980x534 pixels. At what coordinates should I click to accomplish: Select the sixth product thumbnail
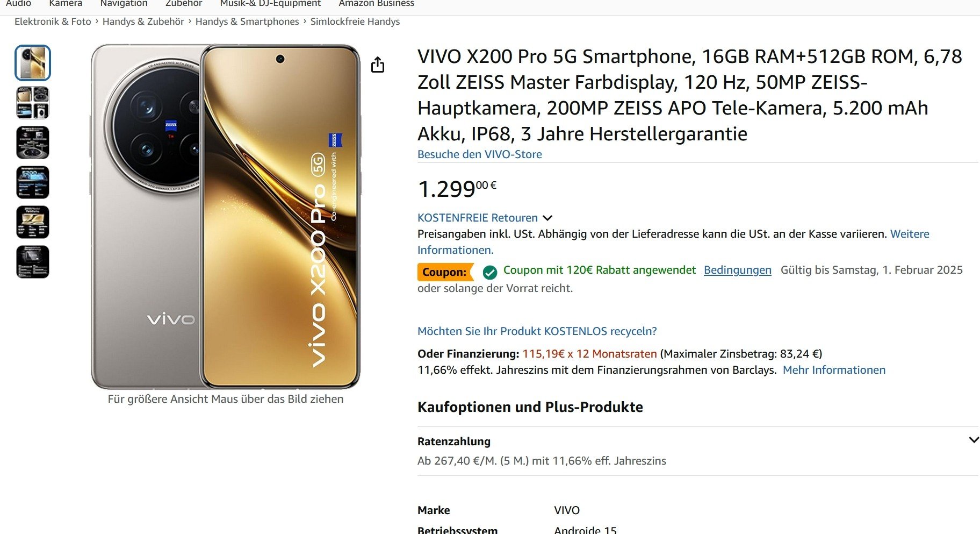pos(33,262)
